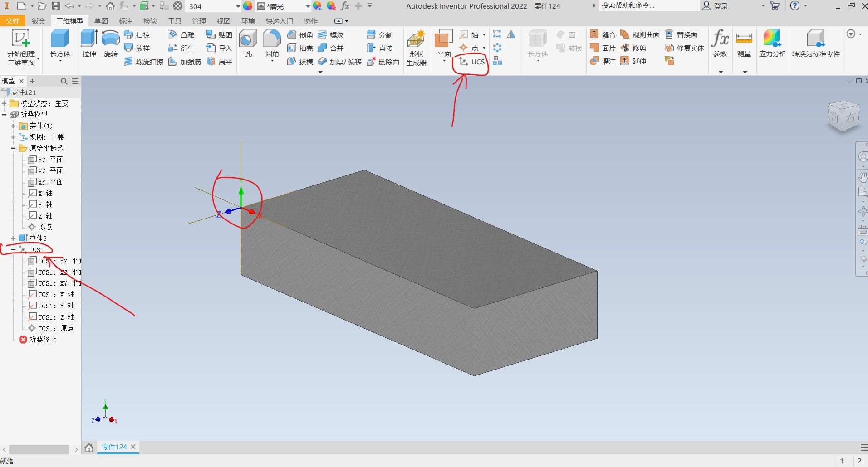Open the 孔 hole tool

(248, 44)
